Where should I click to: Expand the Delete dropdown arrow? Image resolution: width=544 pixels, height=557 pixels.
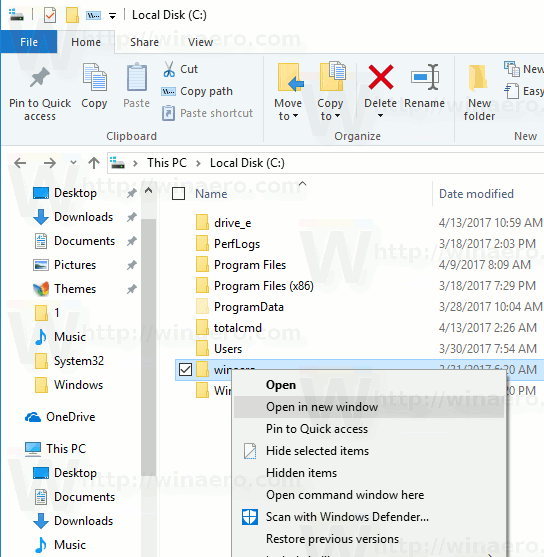click(x=380, y=115)
